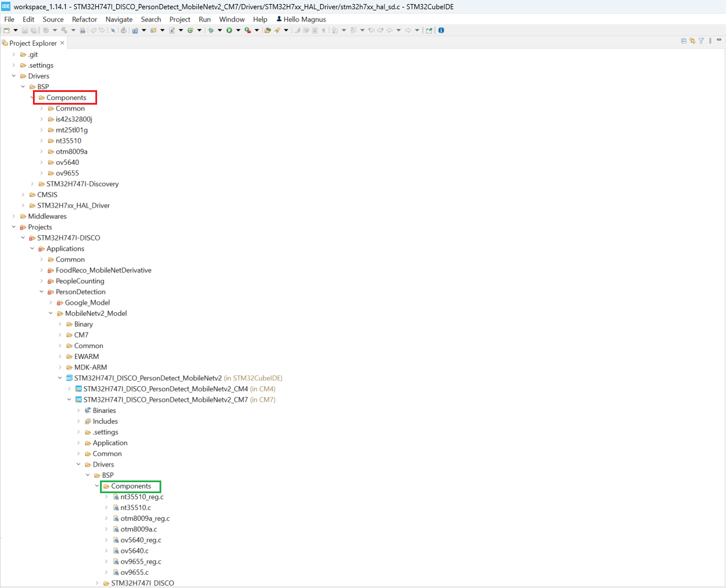The image size is (726, 588).
Task: Collapse the PersonDetection tree node
Action: coord(41,291)
